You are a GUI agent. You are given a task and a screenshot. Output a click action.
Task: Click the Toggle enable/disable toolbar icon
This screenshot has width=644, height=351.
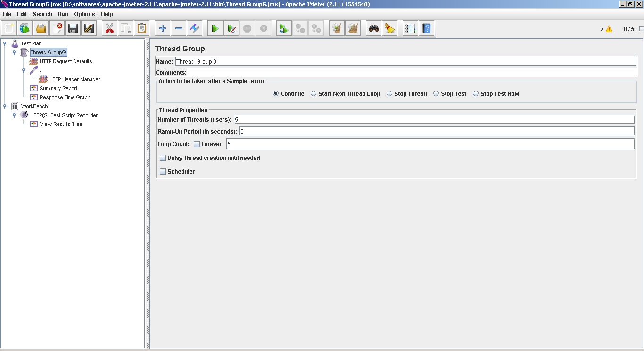point(195,28)
